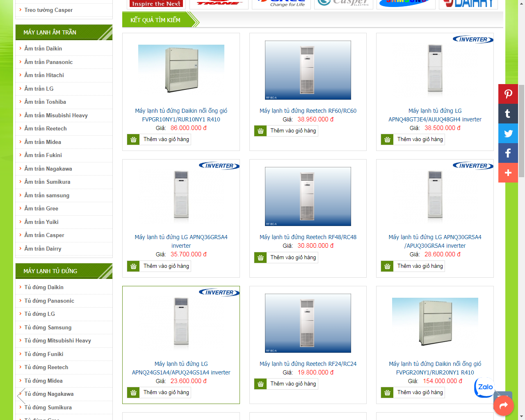This screenshot has width=525, height=420.
Task: Open Zalo chat icon
Action: pyautogui.click(x=484, y=388)
